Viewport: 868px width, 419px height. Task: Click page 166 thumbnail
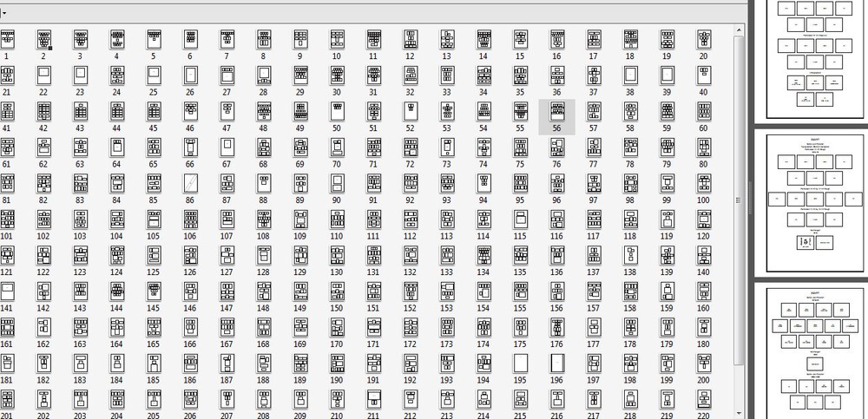[190, 327]
